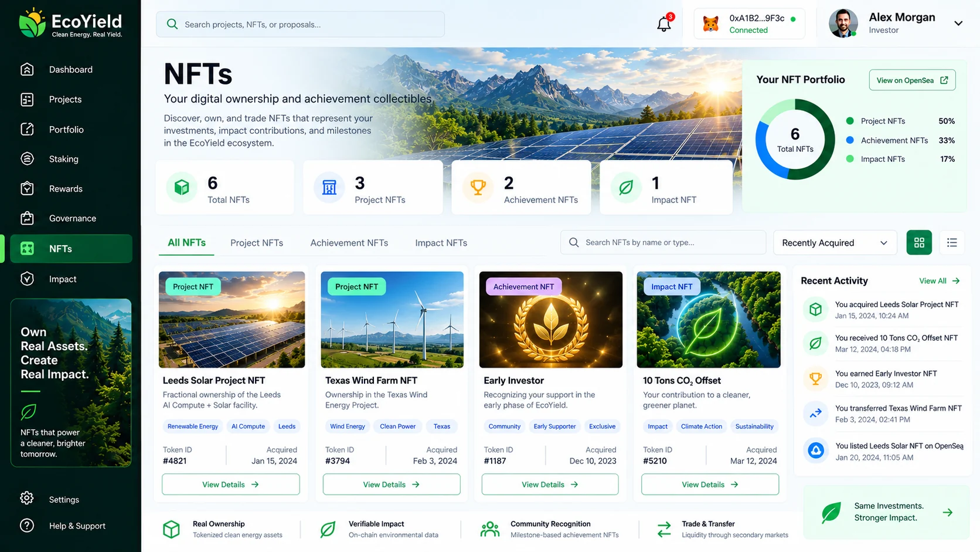Click the Achievement NFTs trophy icon
Screen dimensions: 980x552
click(x=478, y=187)
